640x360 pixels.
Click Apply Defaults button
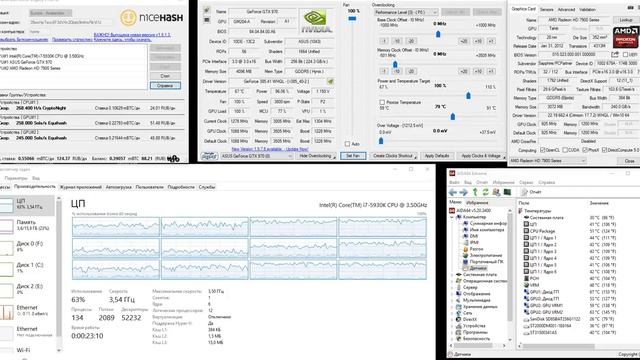coord(437,156)
